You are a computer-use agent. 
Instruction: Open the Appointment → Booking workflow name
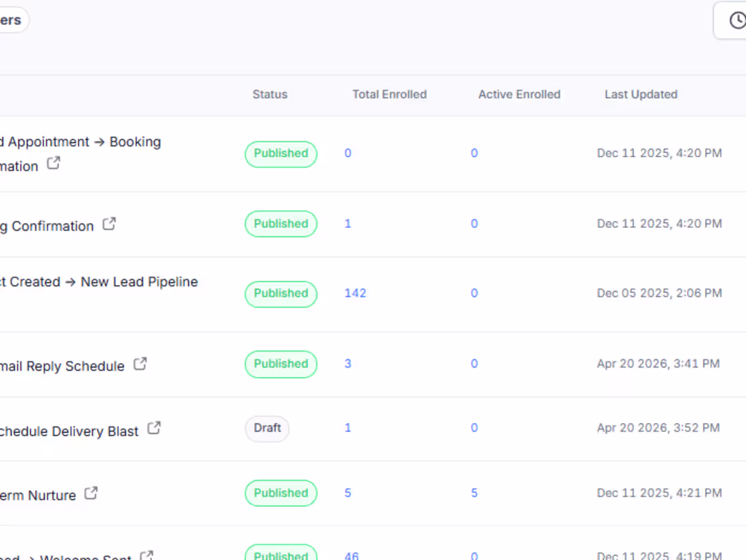(x=81, y=154)
